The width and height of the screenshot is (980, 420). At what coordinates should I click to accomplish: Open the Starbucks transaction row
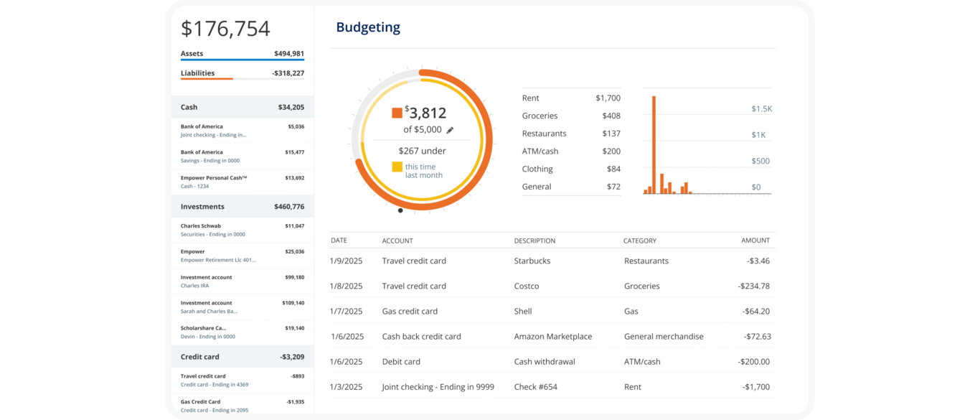point(552,261)
